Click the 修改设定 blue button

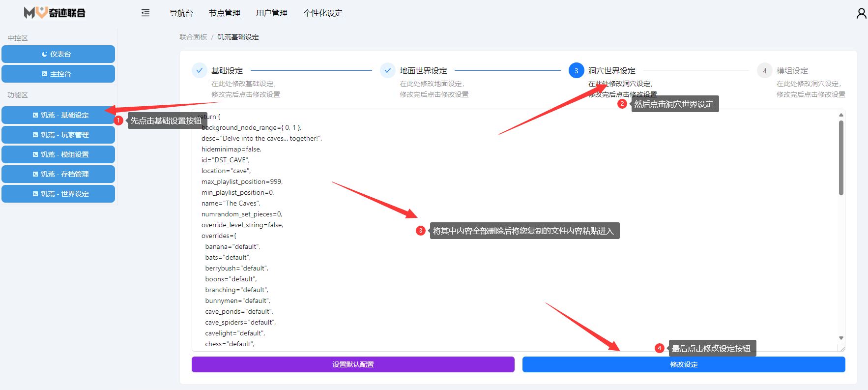point(684,364)
